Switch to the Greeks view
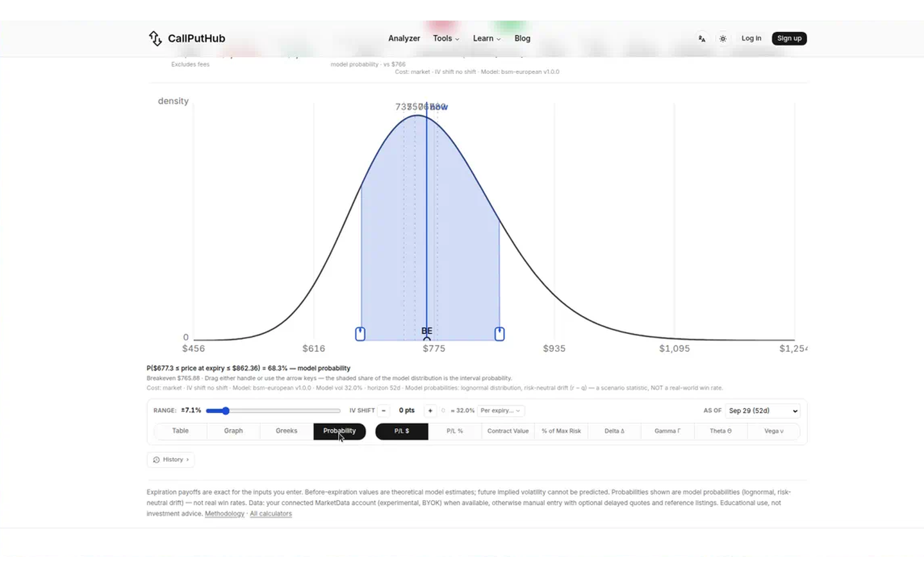This screenshot has width=924, height=578. 286,431
